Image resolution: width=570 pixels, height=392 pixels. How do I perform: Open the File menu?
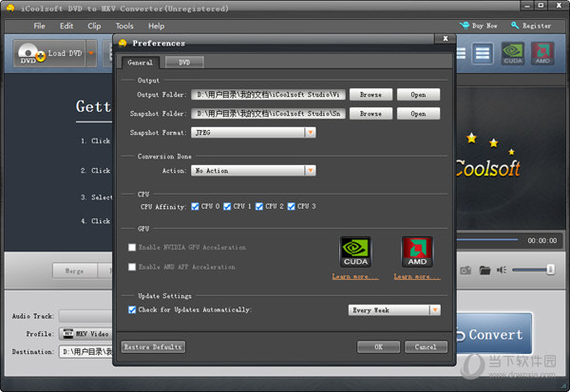pyautogui.click(x=39, y=26)
